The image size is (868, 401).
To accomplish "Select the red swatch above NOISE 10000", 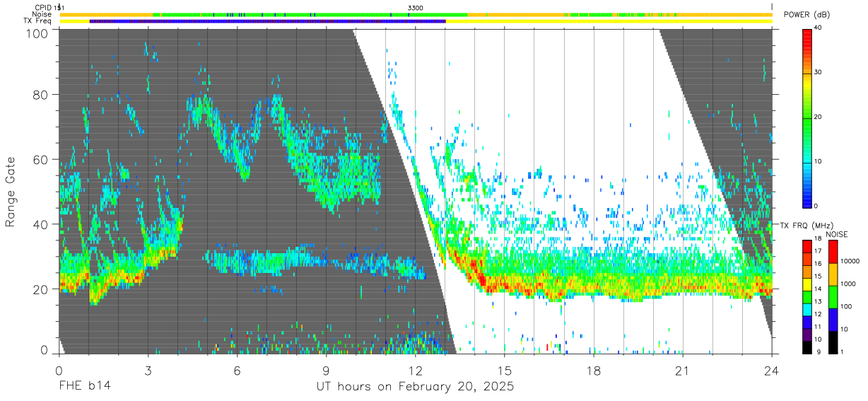I will tap(835, 252).
